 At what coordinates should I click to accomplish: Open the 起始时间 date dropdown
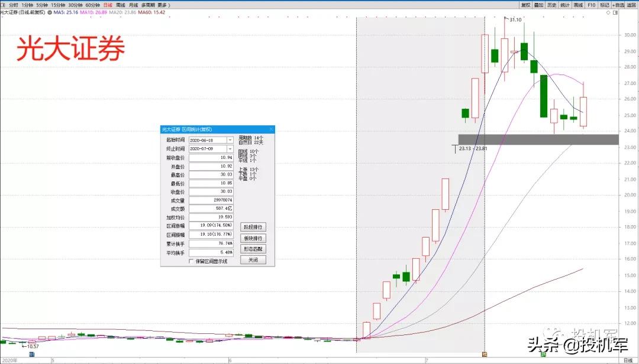pyautogui.click(x=230, y=140)
